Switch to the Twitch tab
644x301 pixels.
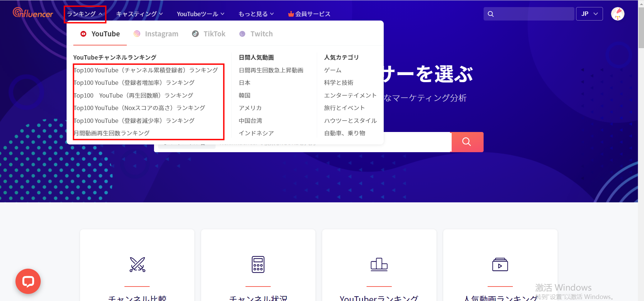[x=256, y=34]
